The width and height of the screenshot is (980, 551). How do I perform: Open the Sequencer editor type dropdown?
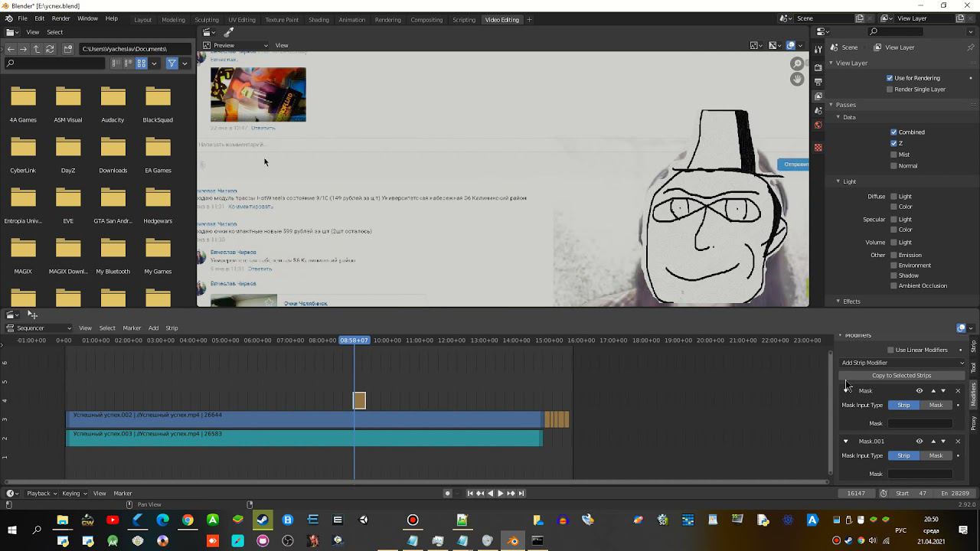(x=39, y=328)
